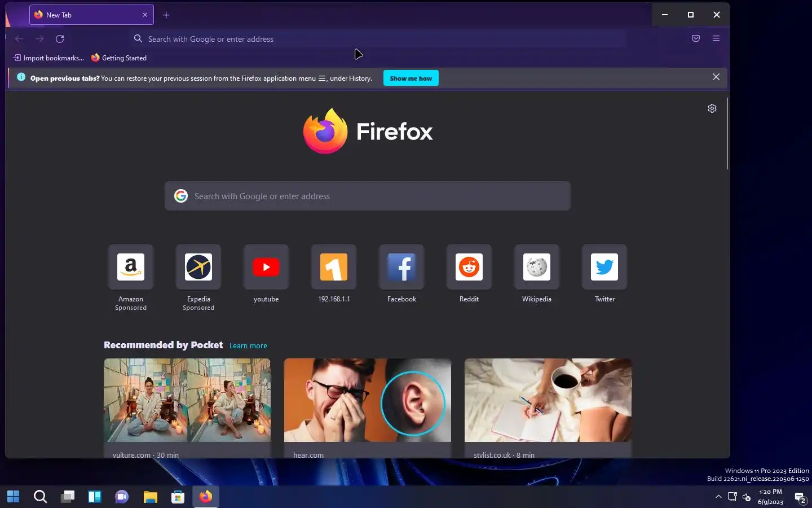Follow the Pocket Learn more link

point(248,346)
